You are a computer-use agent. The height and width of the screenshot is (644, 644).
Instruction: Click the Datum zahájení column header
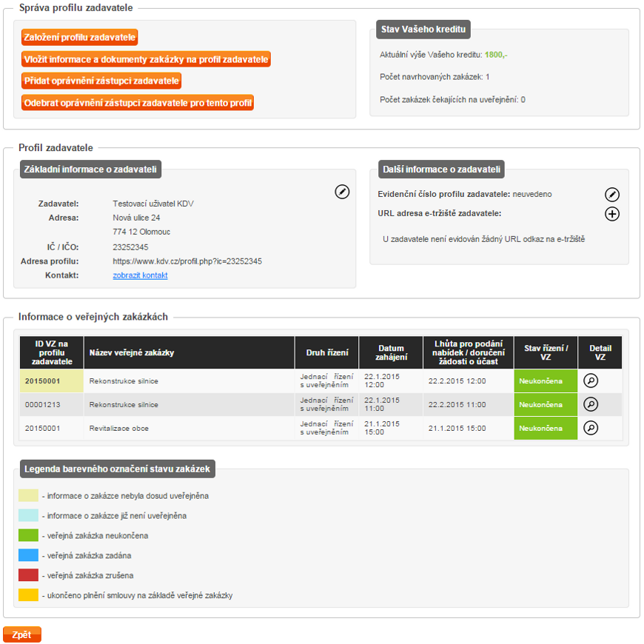point(391,352)
